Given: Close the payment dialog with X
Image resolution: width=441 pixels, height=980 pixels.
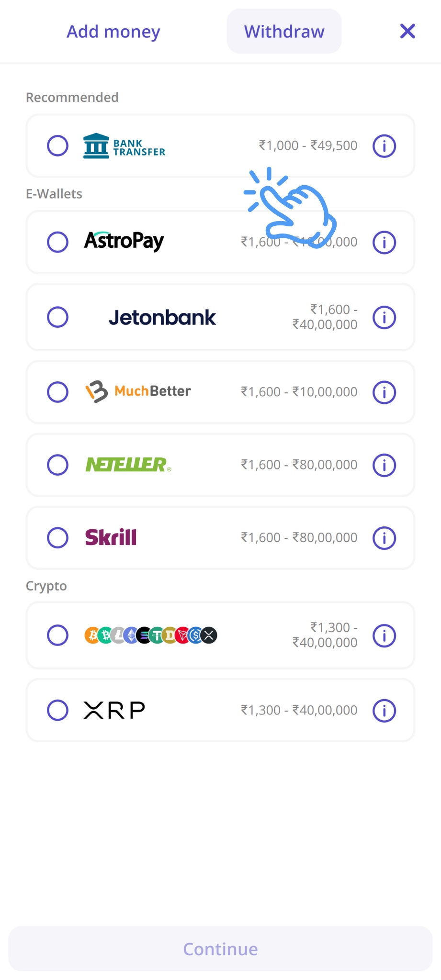Looking at the screenshot, I should pos(407,32).
